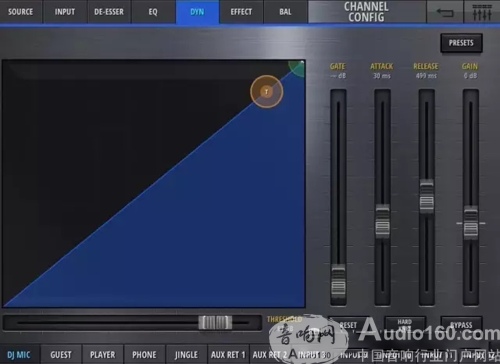500x364 pixels.
Task: Click the ATTACK fader knob
Action: [382, 221]
